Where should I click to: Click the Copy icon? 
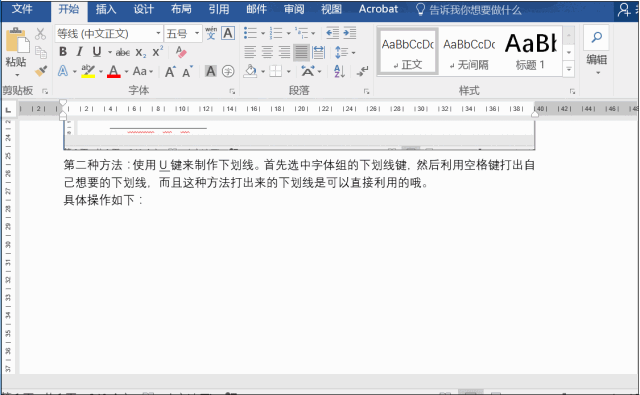[x=41, y=52]
